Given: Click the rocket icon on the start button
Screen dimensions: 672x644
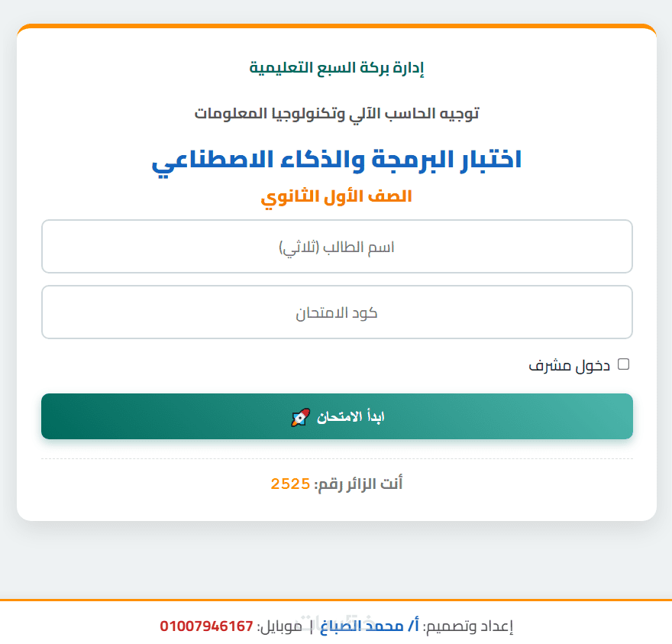Looking at the screenshot, I should pos(300,417).
